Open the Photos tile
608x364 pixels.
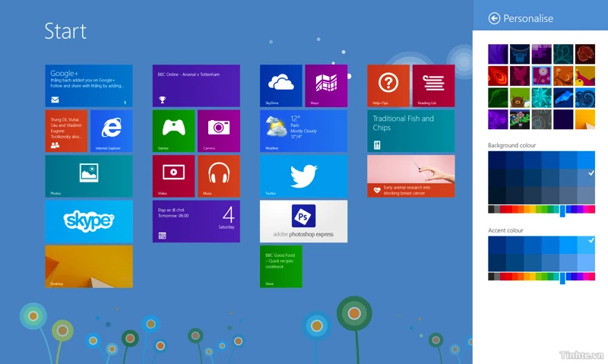point(89,176)
